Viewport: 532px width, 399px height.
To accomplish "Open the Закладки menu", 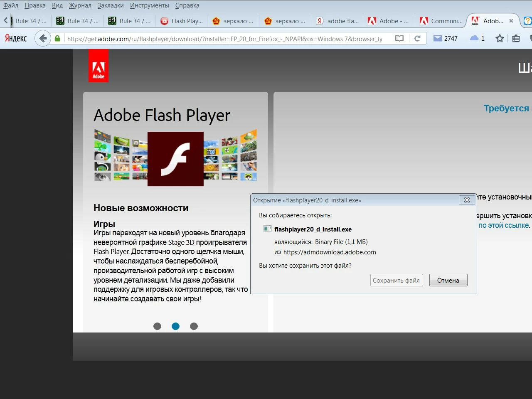I will pyautogui.click(x=111, y=5).
